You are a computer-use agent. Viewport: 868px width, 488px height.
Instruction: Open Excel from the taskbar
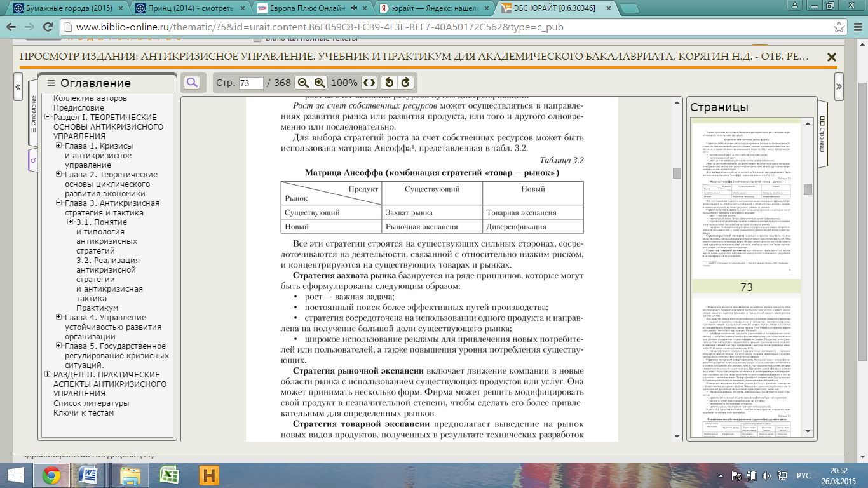[x=168, y=475]
